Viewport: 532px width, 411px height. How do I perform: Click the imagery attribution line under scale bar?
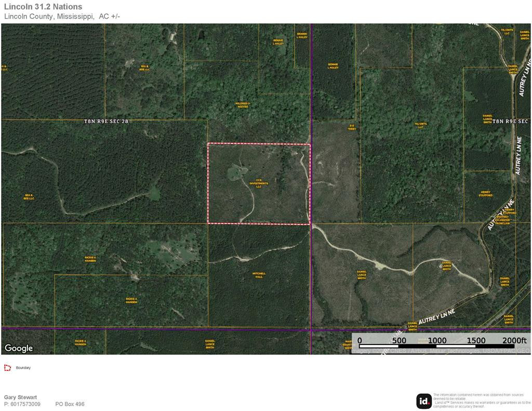[441, 351]
